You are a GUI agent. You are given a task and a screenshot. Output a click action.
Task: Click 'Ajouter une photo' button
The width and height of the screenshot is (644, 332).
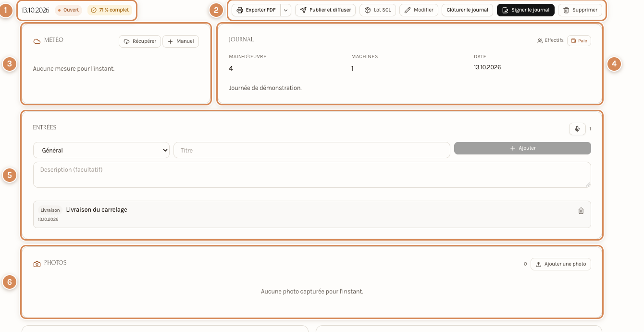click(x=561, y=264)
